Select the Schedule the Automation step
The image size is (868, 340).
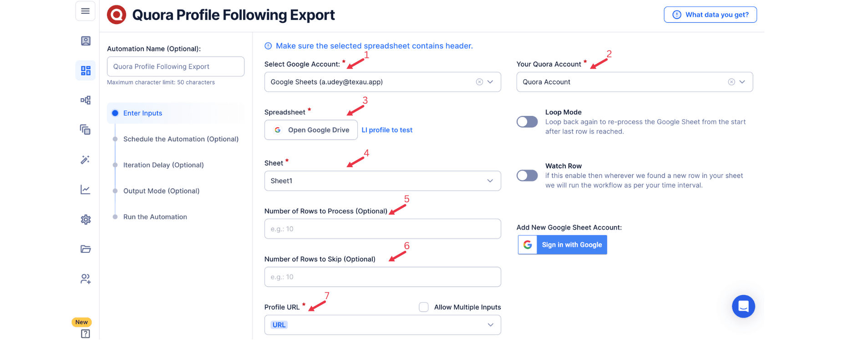[x=181, y=139]
